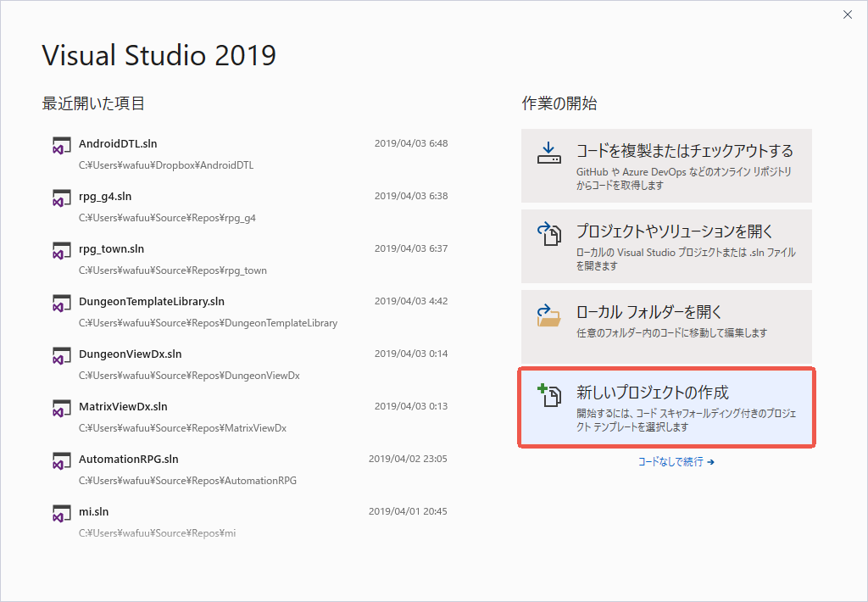Click the timestamp 2019/04/03 0:14
868x602 pixels.
tap(411, 354)
